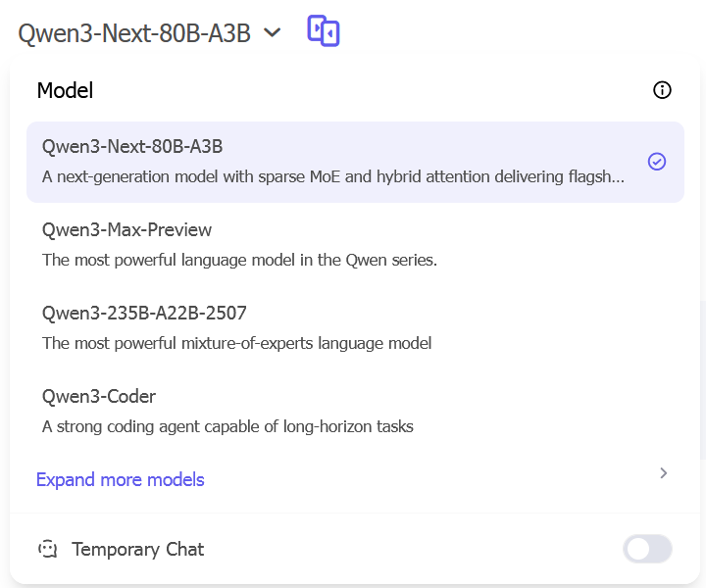Click the right chevron next to Expand more models
The width and height of the screenshot is (706, 588).
click(x=664, y=473)
